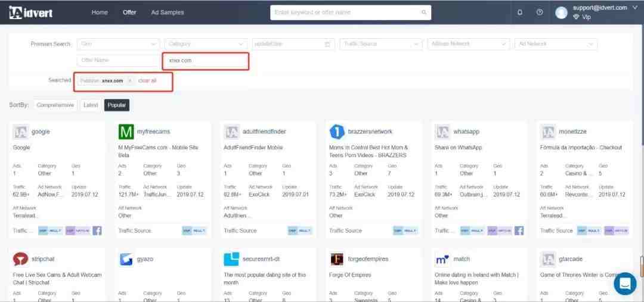This screenshot has width=644, height=302.
Task: Sort by Comprehensive
Action: click(55, 105)
